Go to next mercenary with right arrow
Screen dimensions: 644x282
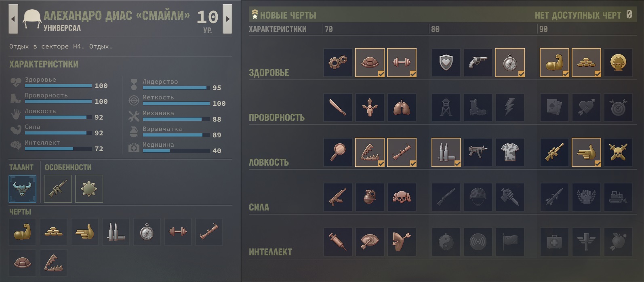227,19
